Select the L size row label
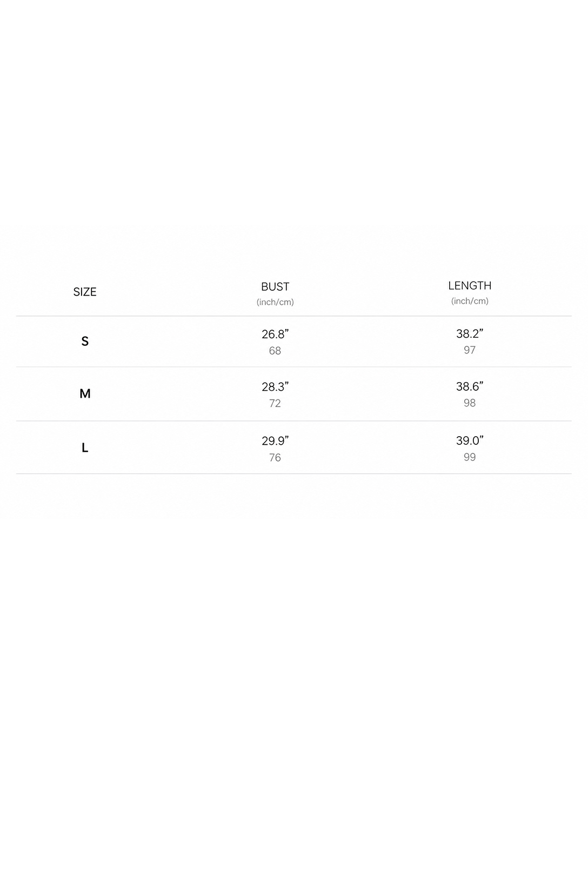Screen dimensions: 588x882 pos(85,447)
